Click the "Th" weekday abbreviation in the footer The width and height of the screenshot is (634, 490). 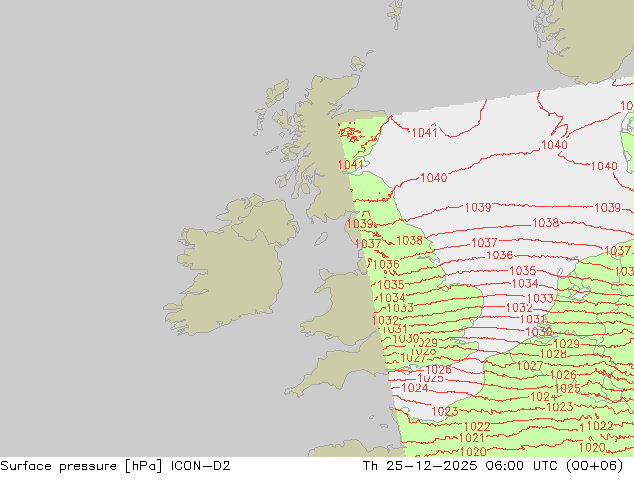click(x=370, y=466)
